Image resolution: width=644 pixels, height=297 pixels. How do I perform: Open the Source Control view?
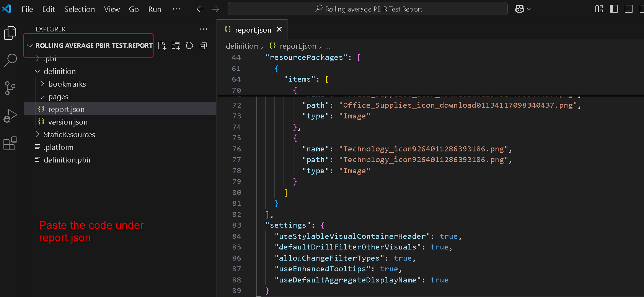pyautogui.click(x=10, y=88)
